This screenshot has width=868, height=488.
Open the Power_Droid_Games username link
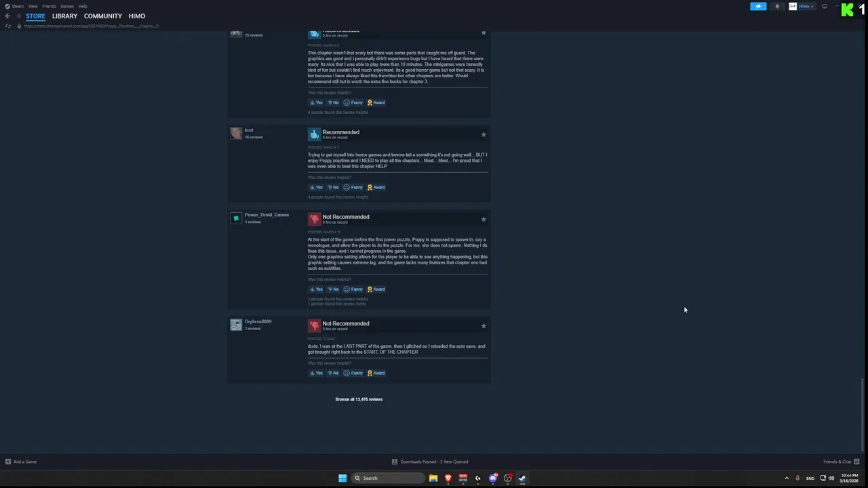(267, 215)
